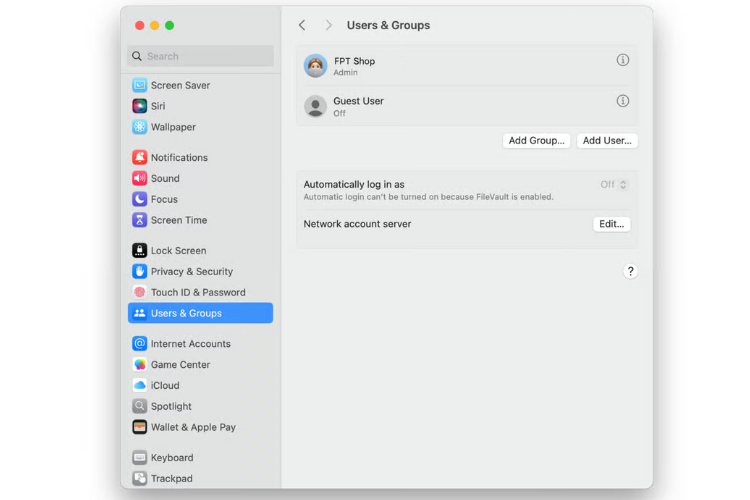The height and width of the screenshot is (500, 750).
Task: Click the Guest User name text
Action: coord(358,101)
